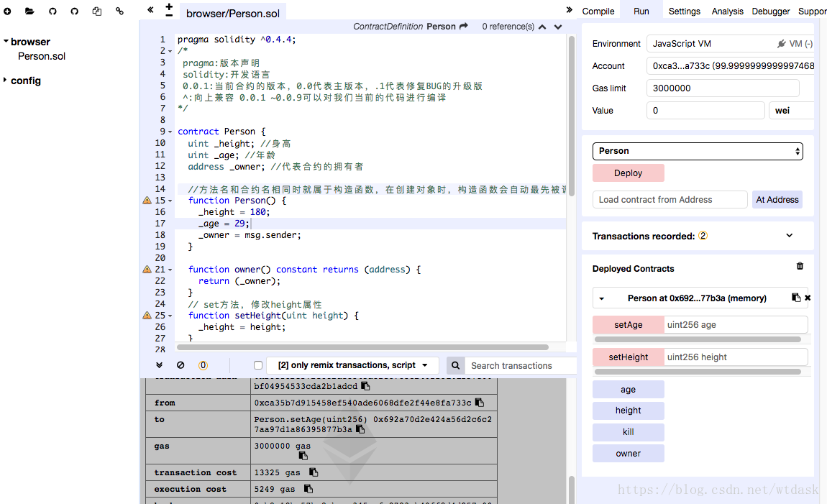This screenshot has height=504, width=827.
Task: Fold the comment block at line 2
Action: tap(170, 51)
